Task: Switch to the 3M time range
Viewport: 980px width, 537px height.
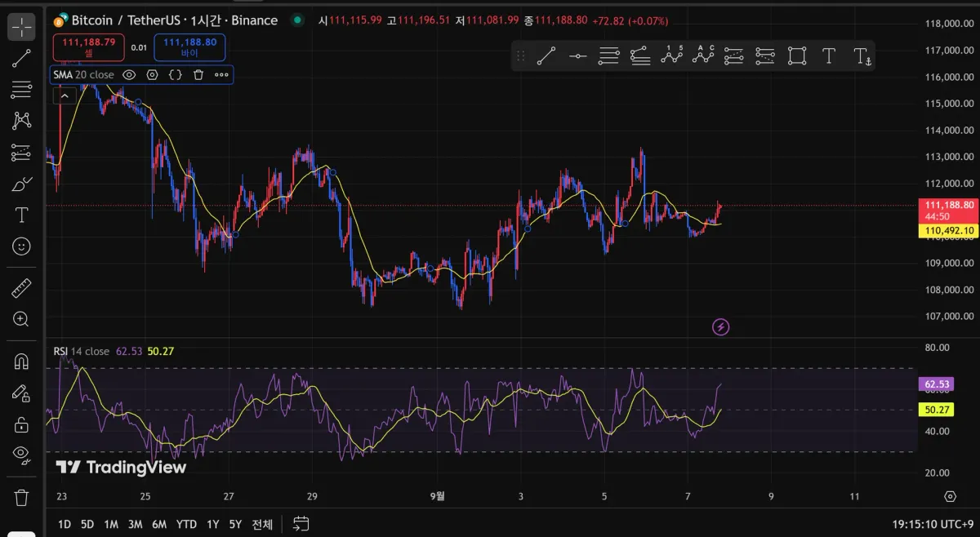Action: click(136, 524)
